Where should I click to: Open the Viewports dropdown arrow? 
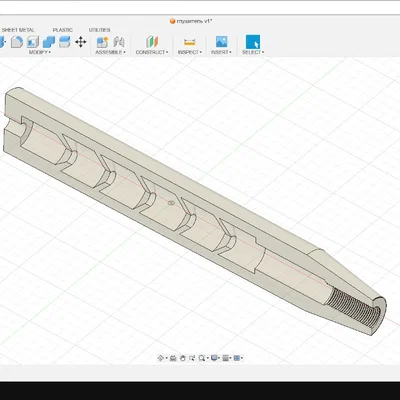tap(242, 358)
